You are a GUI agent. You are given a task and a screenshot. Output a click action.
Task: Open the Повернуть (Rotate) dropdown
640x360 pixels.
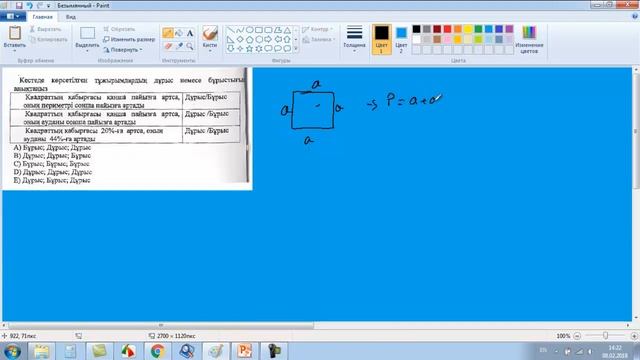123,50
